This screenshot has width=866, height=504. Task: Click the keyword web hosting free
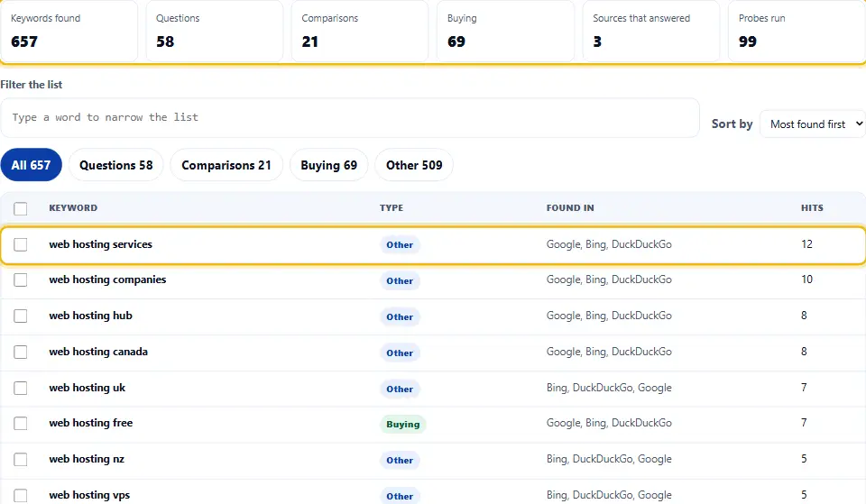coord(90,423)
